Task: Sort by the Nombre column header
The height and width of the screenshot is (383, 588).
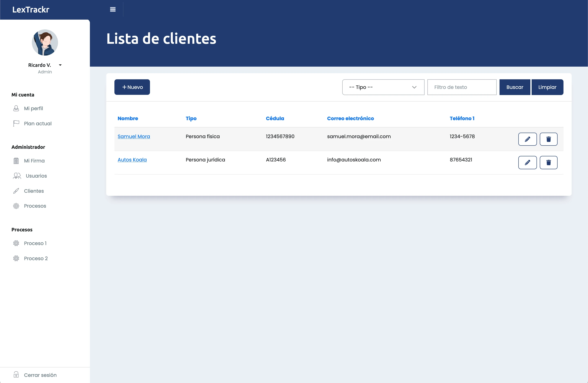Action: [x=128, y=118]
